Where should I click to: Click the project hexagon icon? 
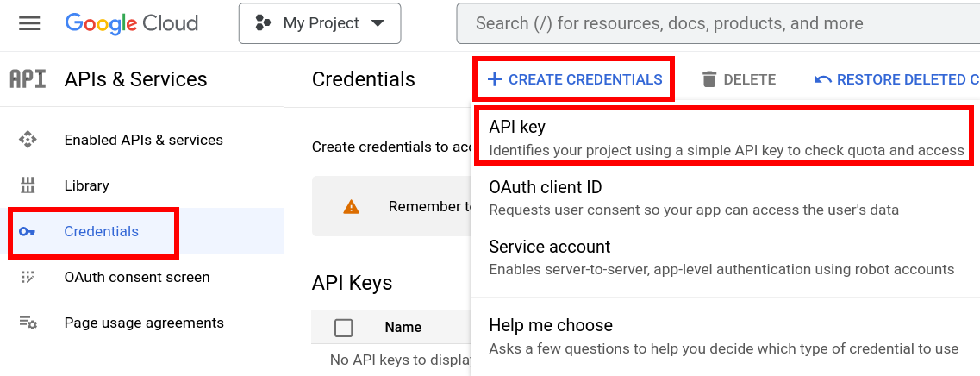263,24
